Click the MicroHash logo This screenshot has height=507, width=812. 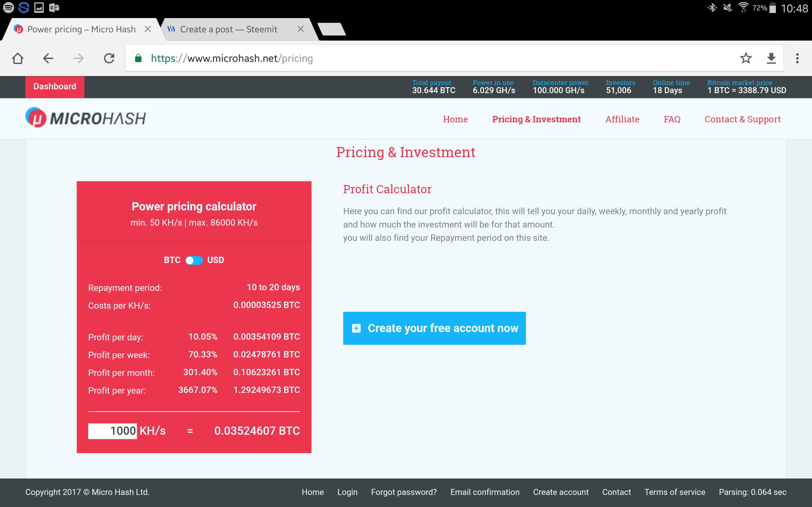point(86,118)
